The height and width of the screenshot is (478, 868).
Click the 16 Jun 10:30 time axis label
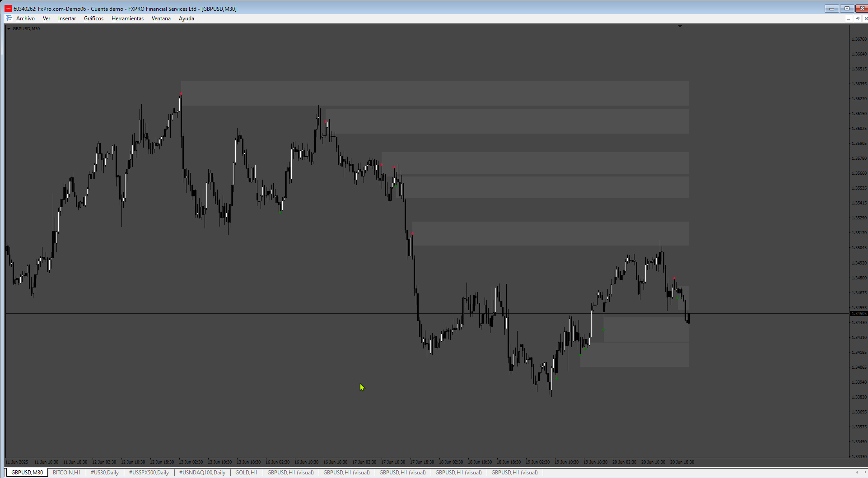[306, 462]
